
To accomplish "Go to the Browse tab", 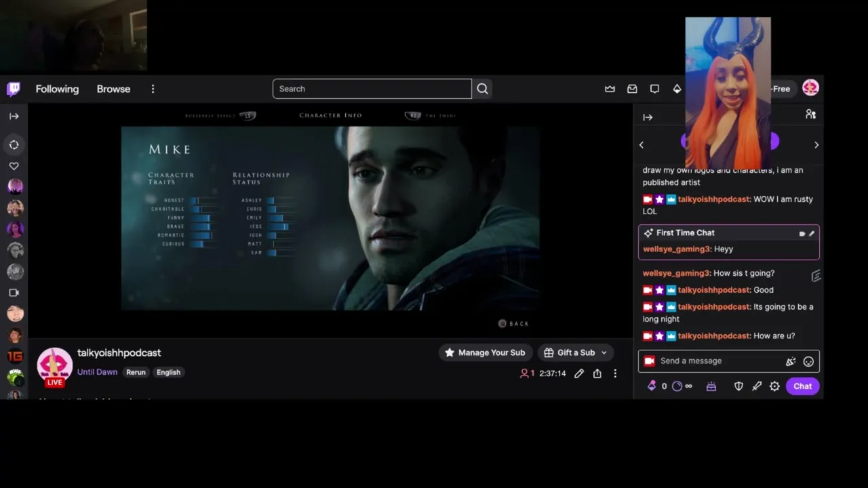I will point(113,89).
